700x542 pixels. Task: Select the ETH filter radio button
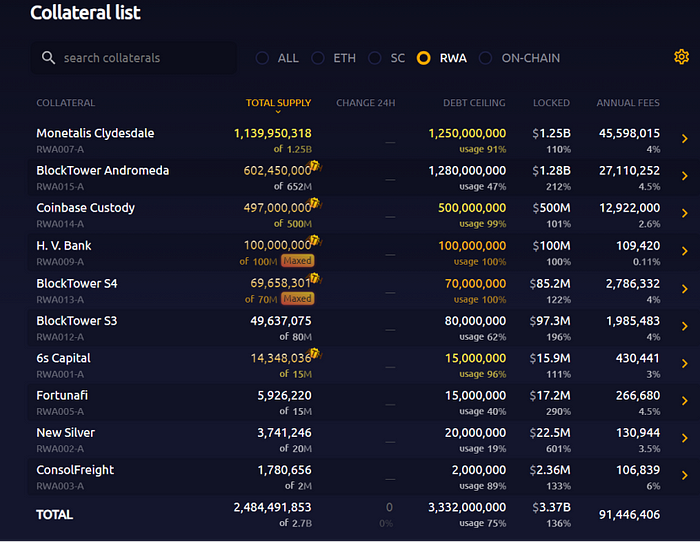[x=318, y=58]
